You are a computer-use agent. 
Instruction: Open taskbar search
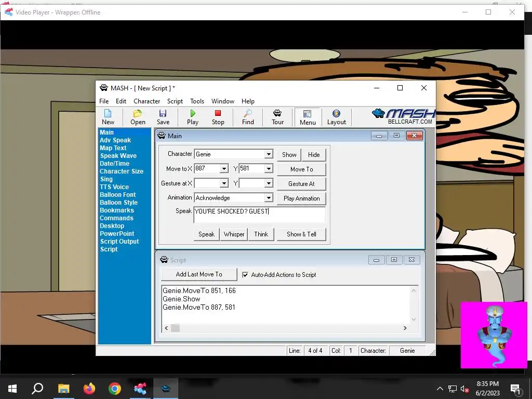[37, 389]
